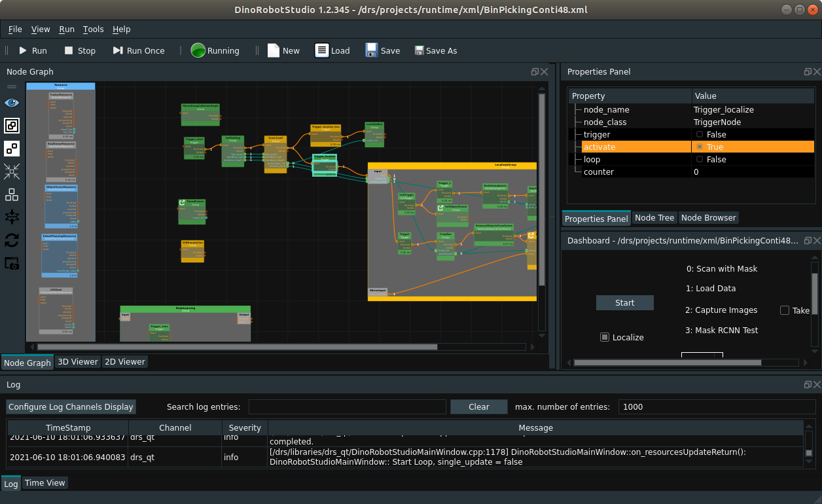Float the Node Graph panel
The image size is (822, 504).
535,72
